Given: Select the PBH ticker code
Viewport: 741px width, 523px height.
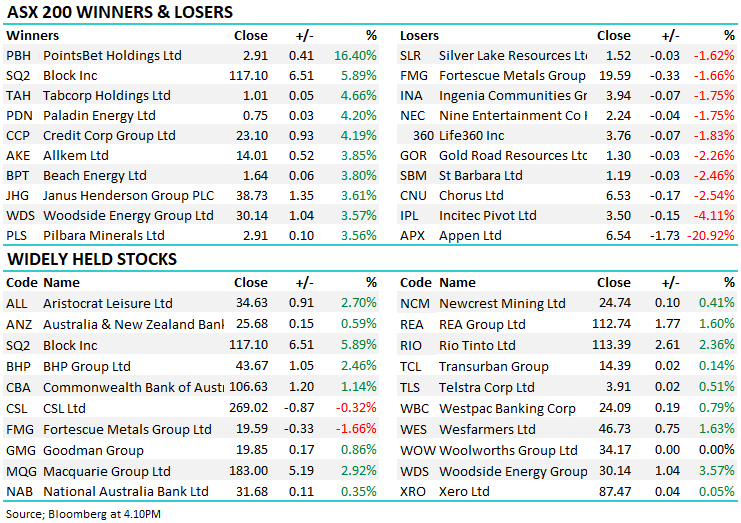Looking at the screenshot, I should (x=19, y=56).
